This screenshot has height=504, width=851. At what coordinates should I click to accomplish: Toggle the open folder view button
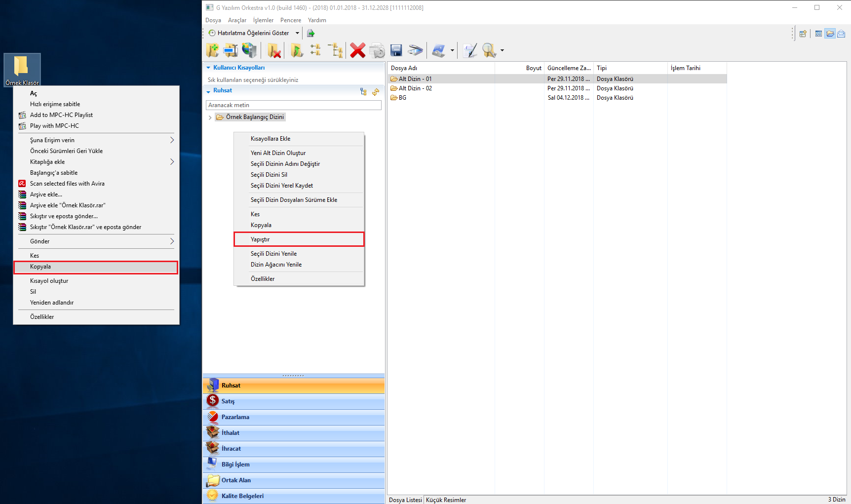click(830, 34)
